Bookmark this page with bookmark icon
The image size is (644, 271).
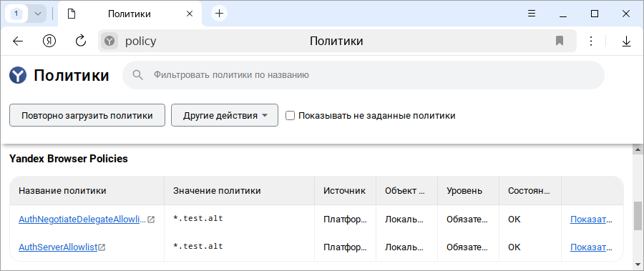tap(560, 41)
